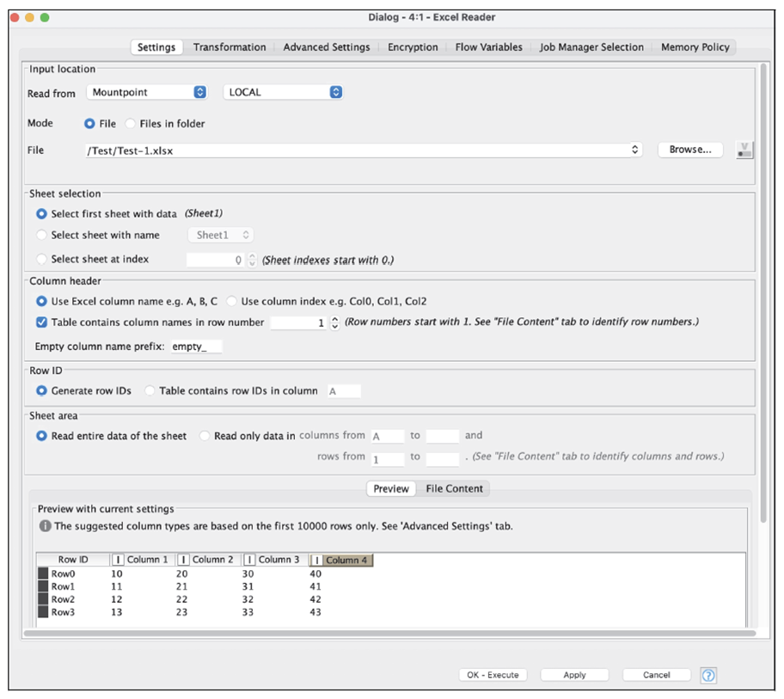784x699 pixels.
Task: Open the help icon at the bottom right
Action: coord(708,675)
